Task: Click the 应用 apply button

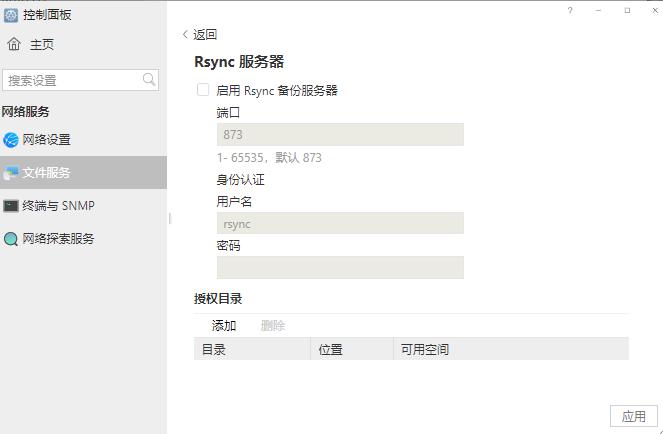Action: coord(634,416)
